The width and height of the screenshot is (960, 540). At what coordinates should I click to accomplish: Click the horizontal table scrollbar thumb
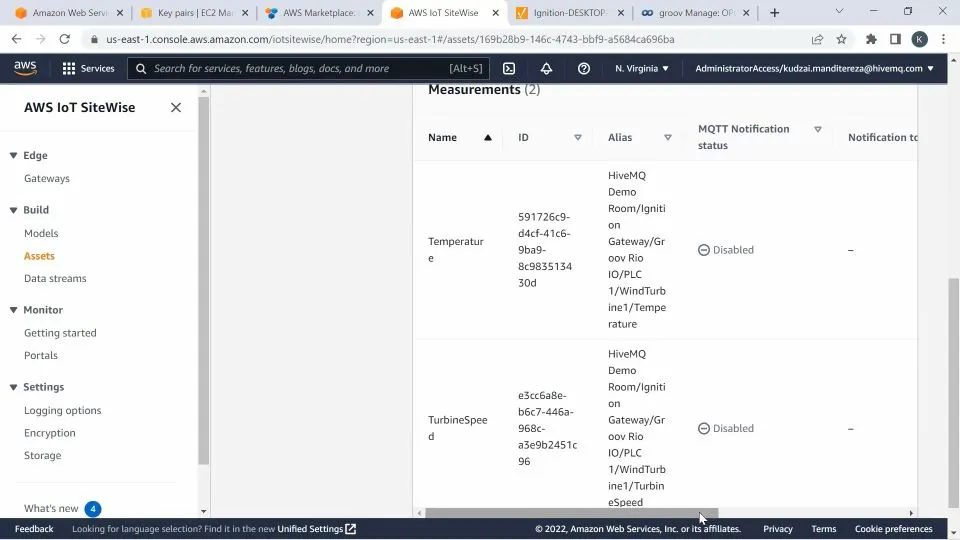click(x=571, y=513)
